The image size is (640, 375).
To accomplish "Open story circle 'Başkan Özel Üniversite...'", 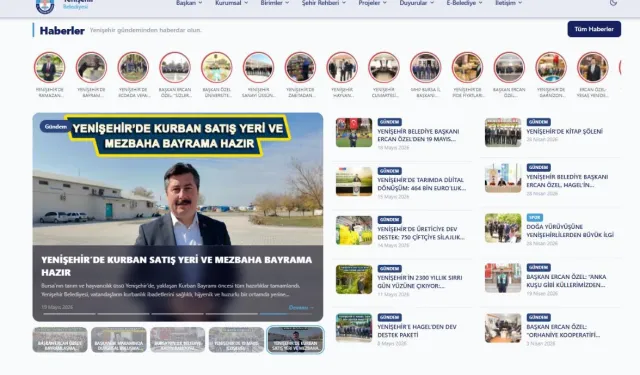I will tap(217, 67).
